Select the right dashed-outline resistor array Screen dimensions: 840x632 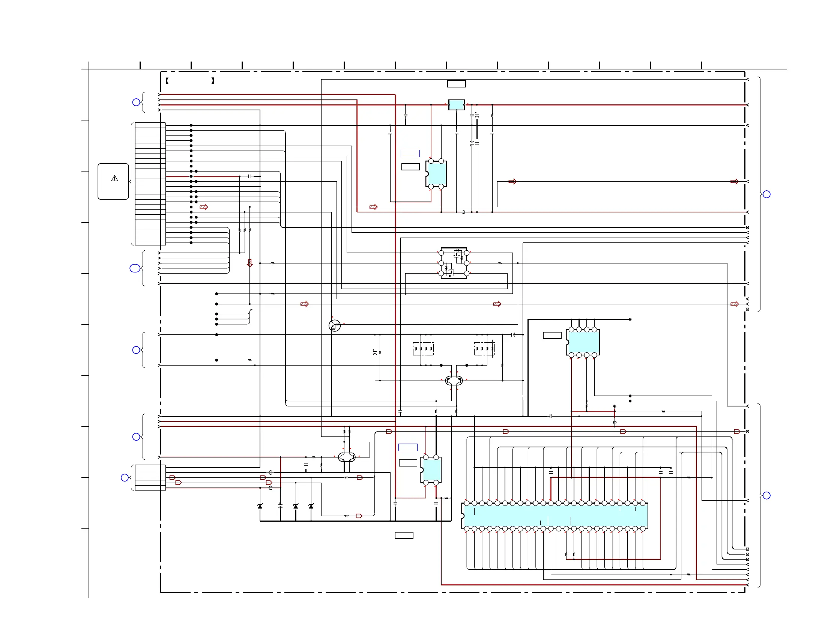pos(484,348)
